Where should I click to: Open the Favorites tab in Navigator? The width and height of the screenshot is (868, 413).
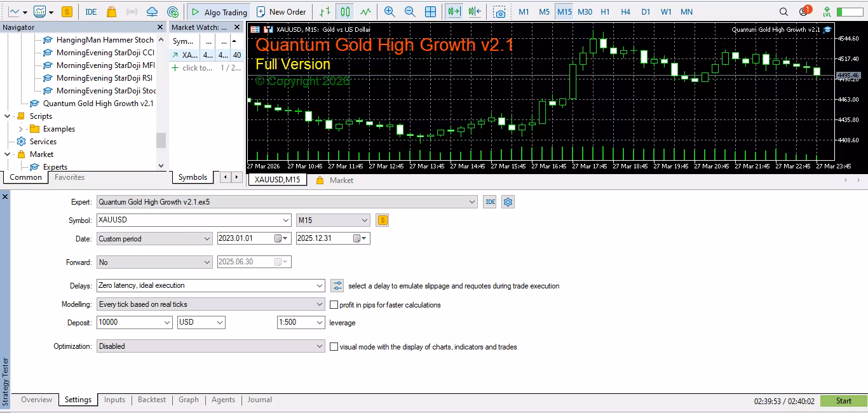tap(69, 177)
